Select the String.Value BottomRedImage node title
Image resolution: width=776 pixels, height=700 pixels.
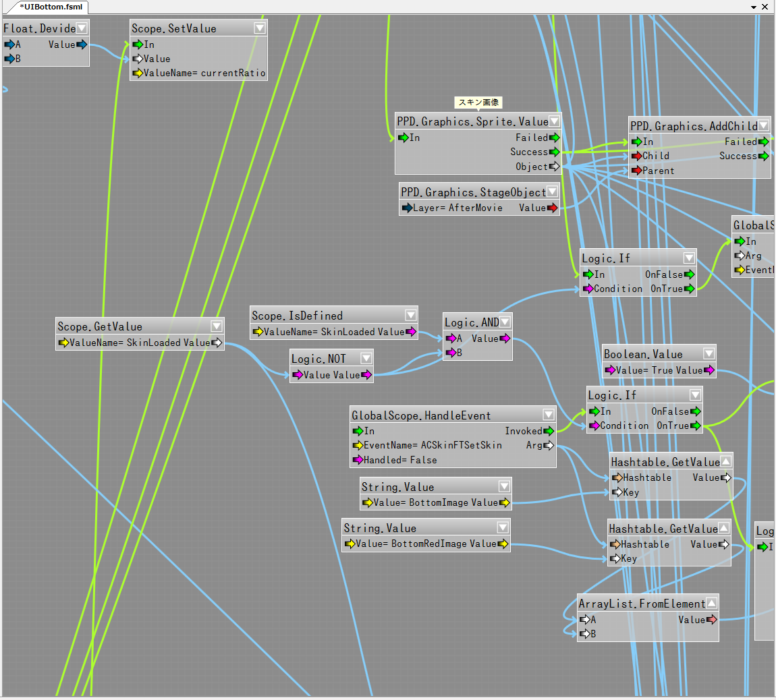coord(380,528)
